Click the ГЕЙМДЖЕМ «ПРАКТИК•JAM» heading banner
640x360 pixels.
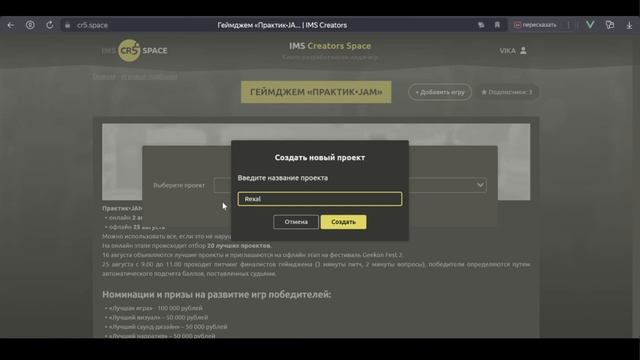tap(316, 92)
